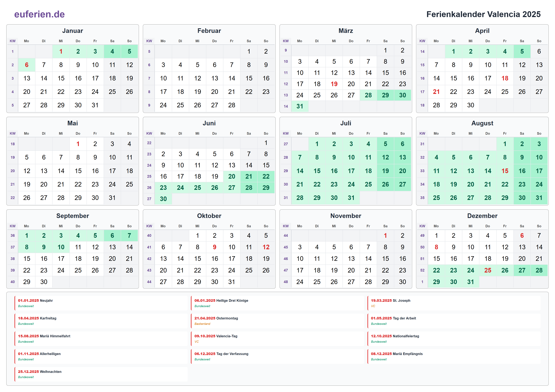This screenshot has height=392, width=555.
Task: Click red 9 in Oktober calendar
Action: [214, 247]
